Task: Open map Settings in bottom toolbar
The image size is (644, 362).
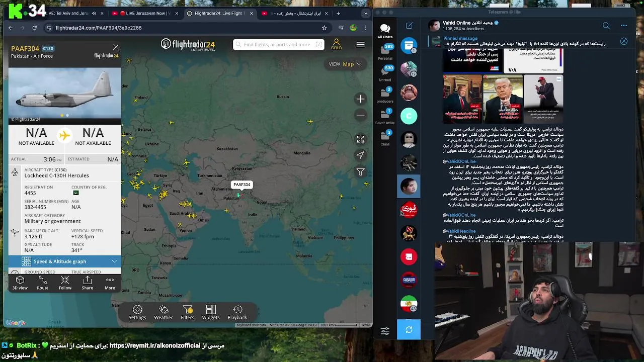Action: [137, 312]
